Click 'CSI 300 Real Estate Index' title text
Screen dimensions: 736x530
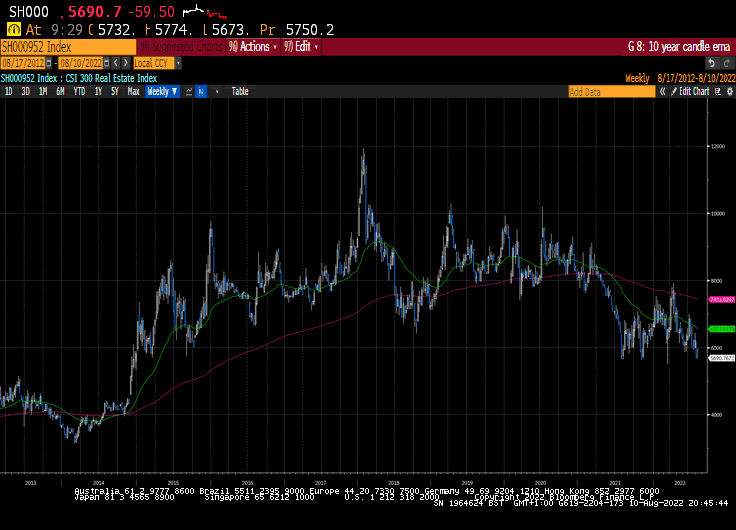pyautogui.click(x=111, y=78)
